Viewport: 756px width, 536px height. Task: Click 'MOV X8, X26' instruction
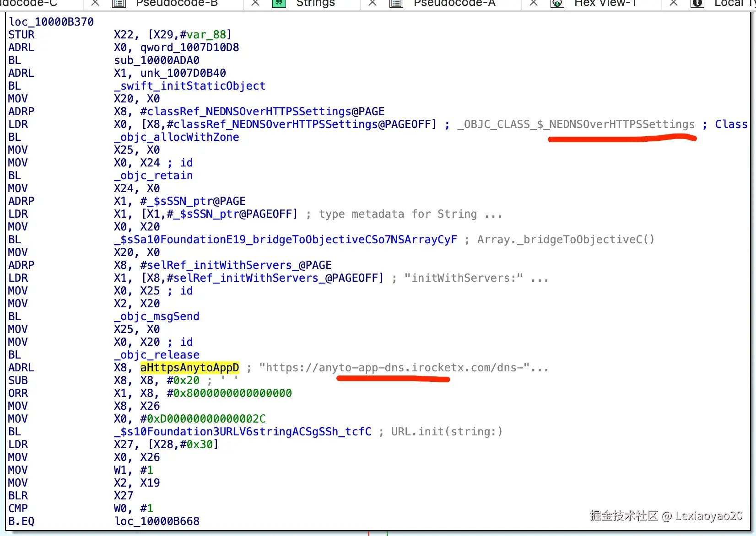tap(84, 406)
